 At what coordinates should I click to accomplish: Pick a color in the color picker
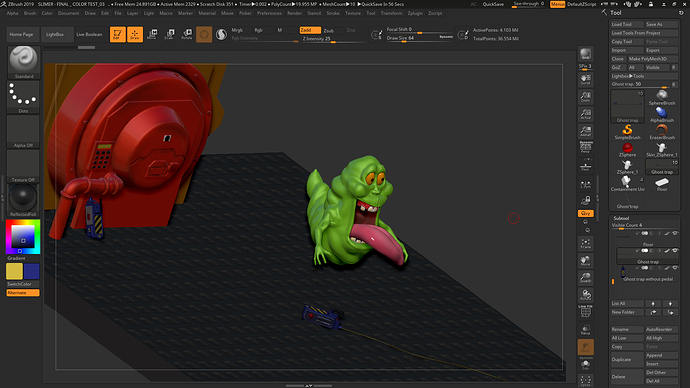point(23,237)
